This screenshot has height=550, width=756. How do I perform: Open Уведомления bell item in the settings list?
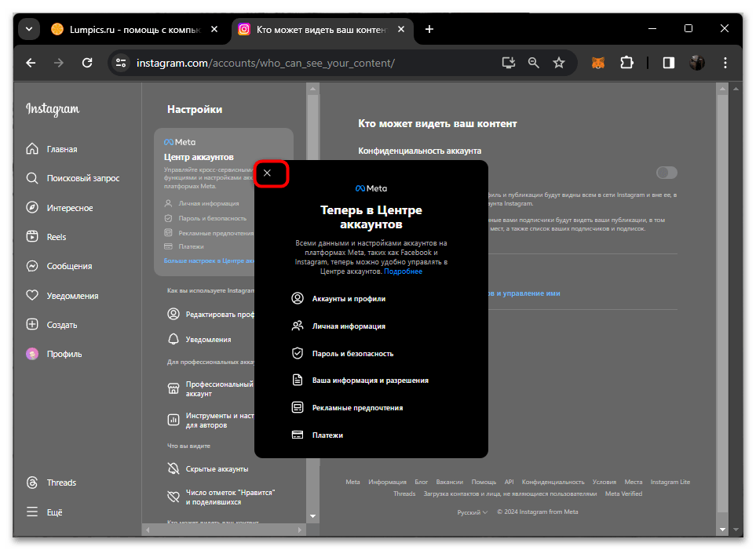pos(199,340)
